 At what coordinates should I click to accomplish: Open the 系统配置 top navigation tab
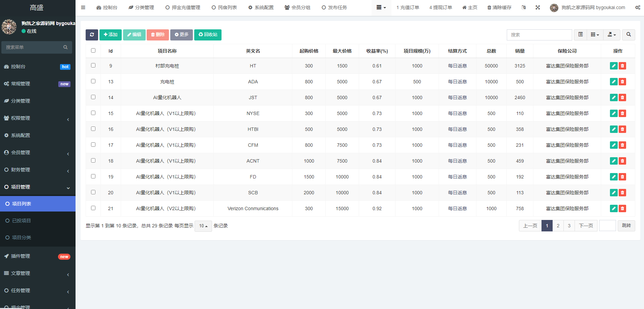pyautogui.click(x=261, y=7)
